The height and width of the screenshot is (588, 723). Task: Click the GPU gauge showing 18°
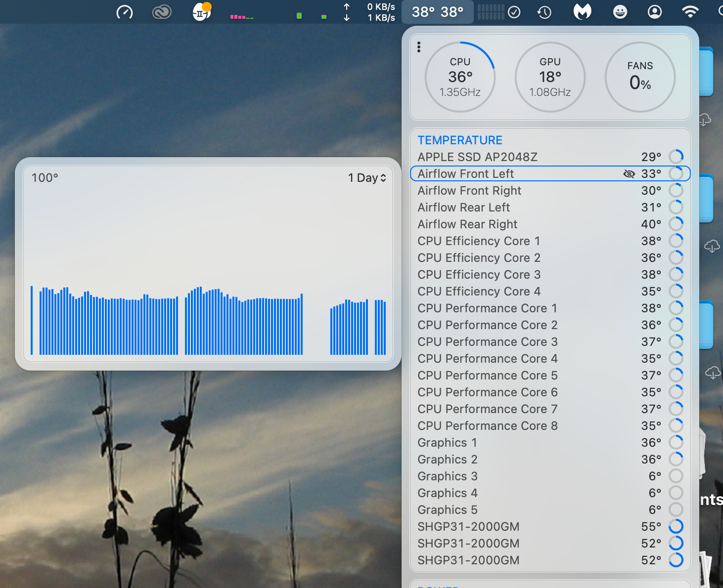pyautogui.click(x=550, y=77)
